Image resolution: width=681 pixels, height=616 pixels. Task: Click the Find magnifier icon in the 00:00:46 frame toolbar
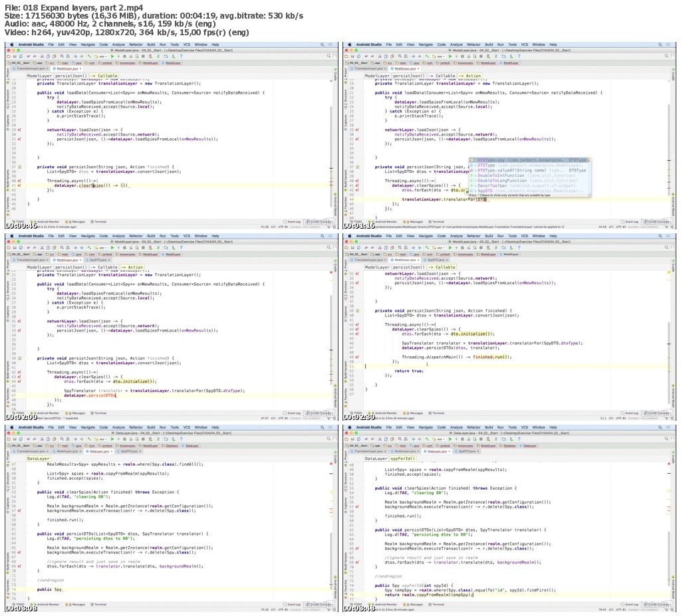point(62,56)
